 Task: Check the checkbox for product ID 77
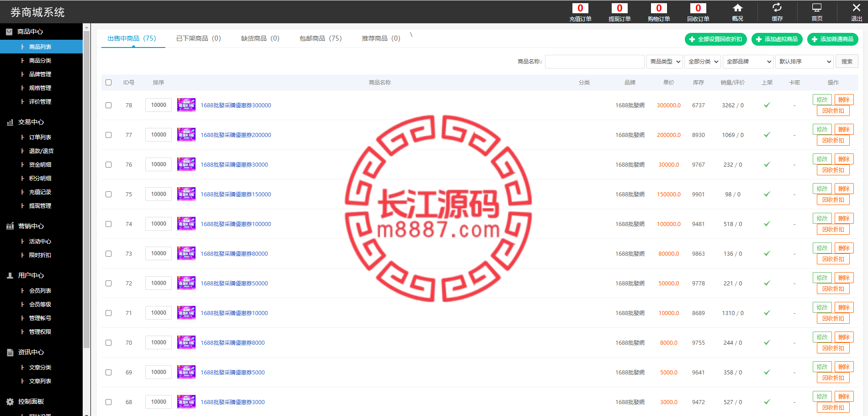(x=108, y=135)
